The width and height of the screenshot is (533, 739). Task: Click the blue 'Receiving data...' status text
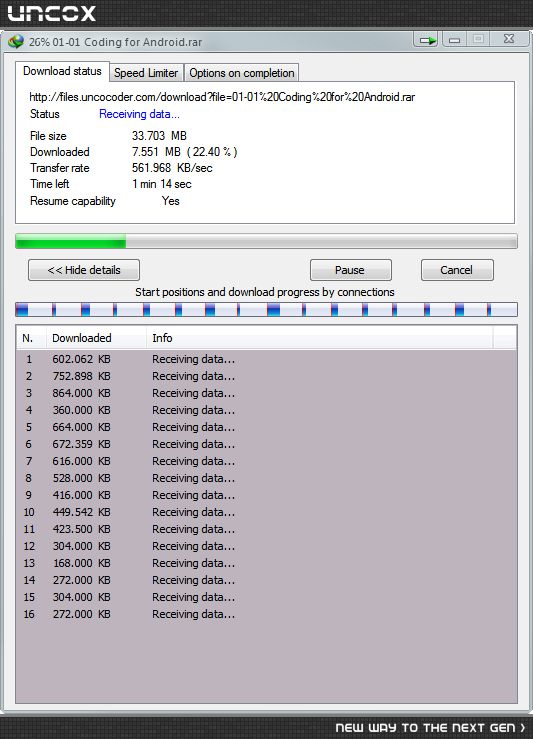(139, 114)
